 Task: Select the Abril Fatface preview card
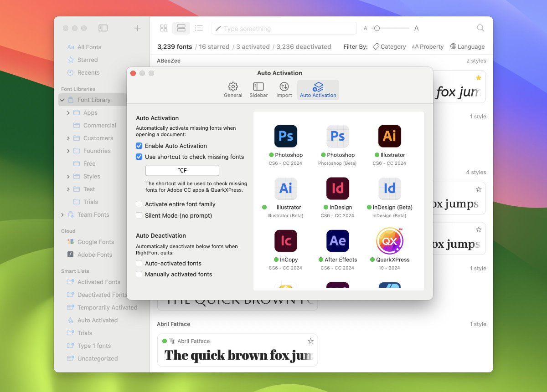(237, 350)
